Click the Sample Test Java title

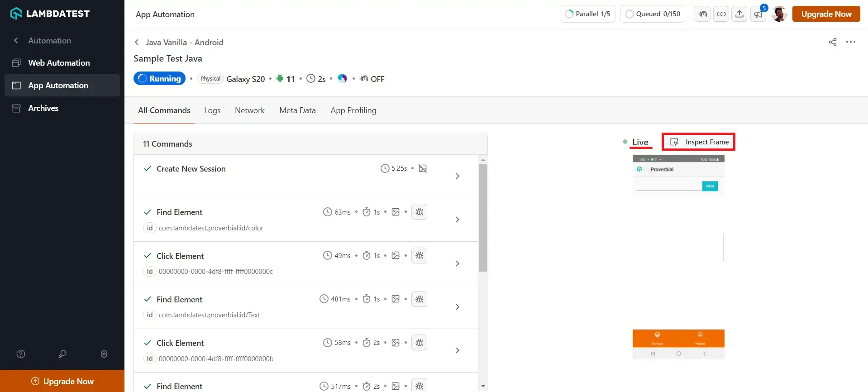[168, 58]
